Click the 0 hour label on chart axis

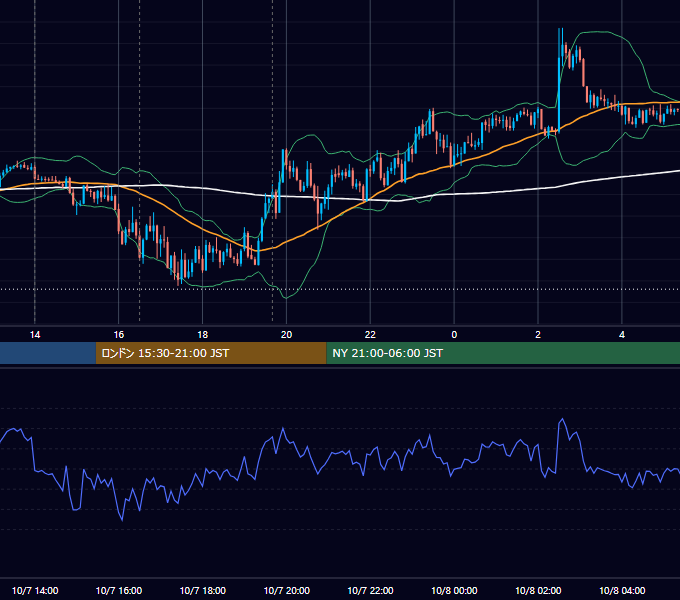click(454, 335)
